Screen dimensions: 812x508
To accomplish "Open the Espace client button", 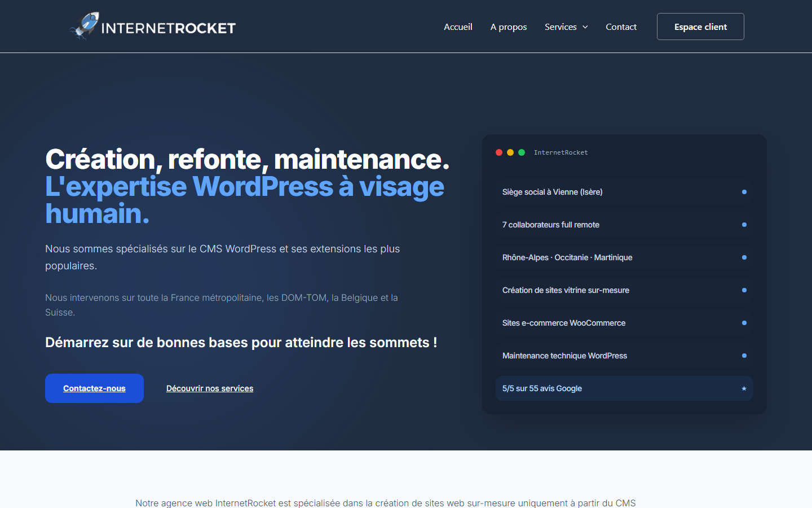I will (x=700, y=27).
